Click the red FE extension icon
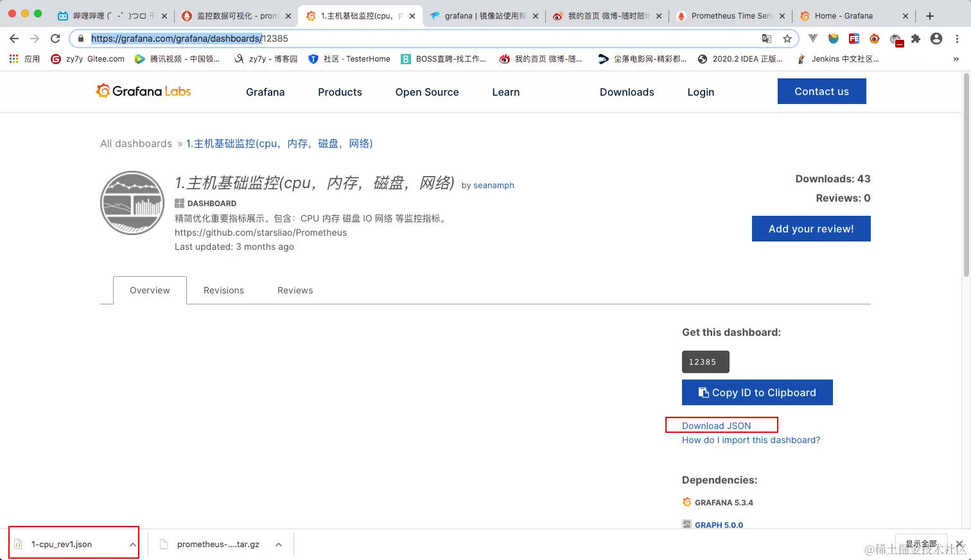 coord(854,39)
